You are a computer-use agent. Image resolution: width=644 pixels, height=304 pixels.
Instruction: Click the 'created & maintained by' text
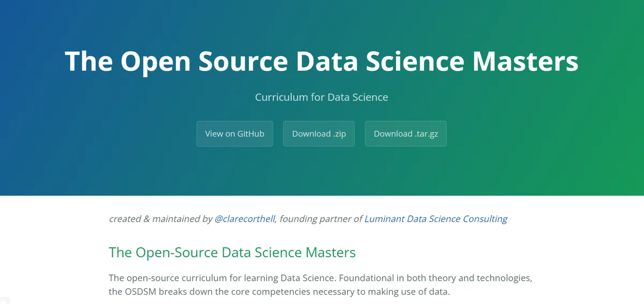(160, 219)
